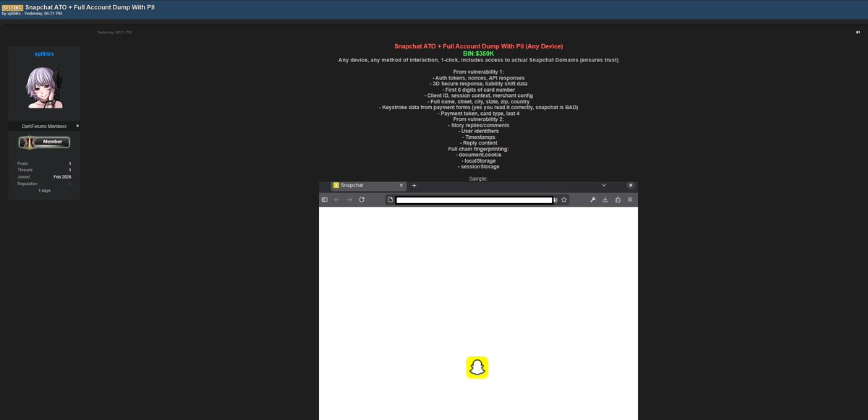Toggle the SELLING status badge

pos(11,7)
